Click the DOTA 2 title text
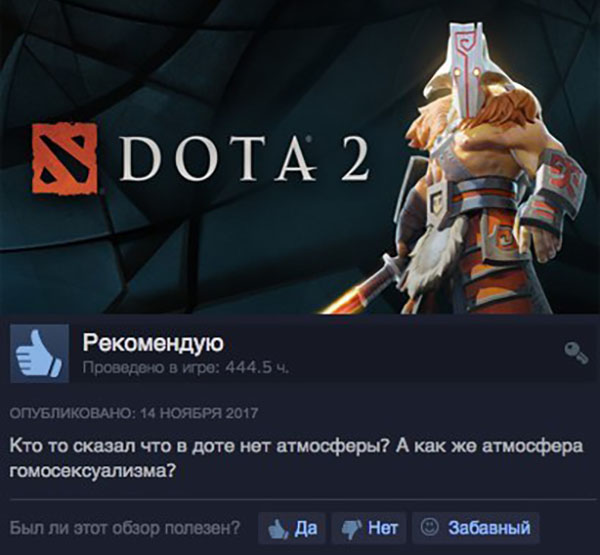 245,157
